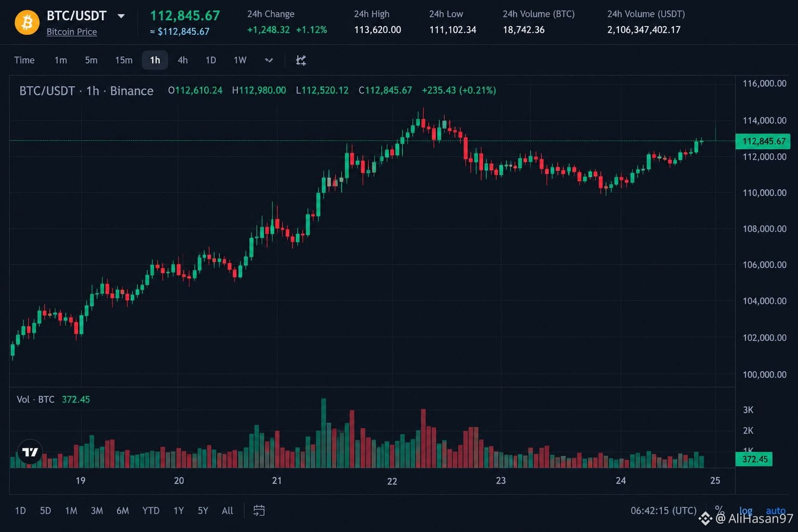Open the indicators chart icon
798x532 pixels.
(x=301, y=60)
